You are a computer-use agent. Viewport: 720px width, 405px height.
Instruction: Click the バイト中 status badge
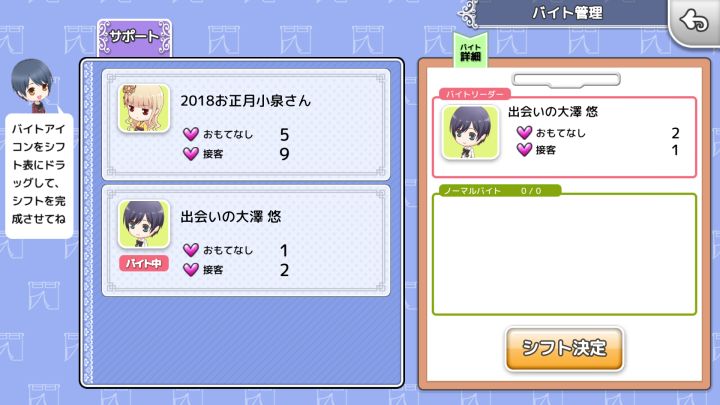pyautogui.click(x=144, y=264)
